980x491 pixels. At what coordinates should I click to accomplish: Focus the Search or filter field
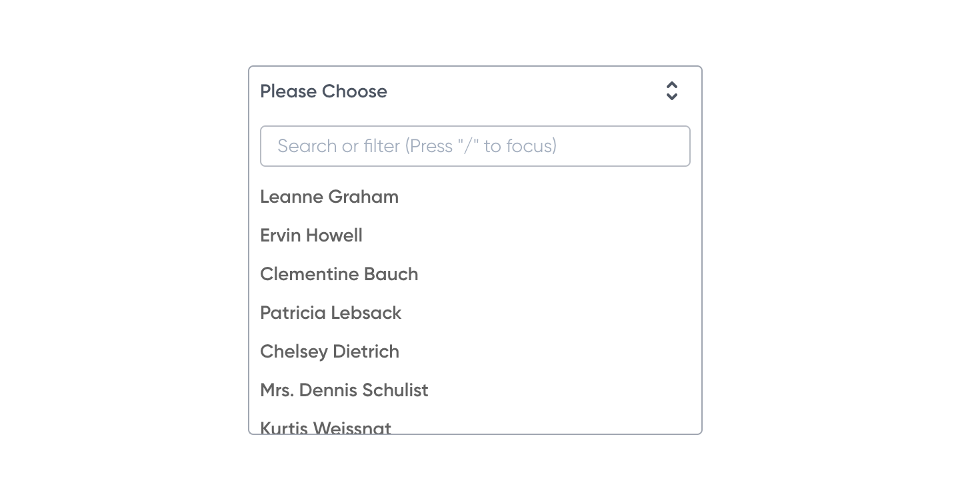[475, 146]
